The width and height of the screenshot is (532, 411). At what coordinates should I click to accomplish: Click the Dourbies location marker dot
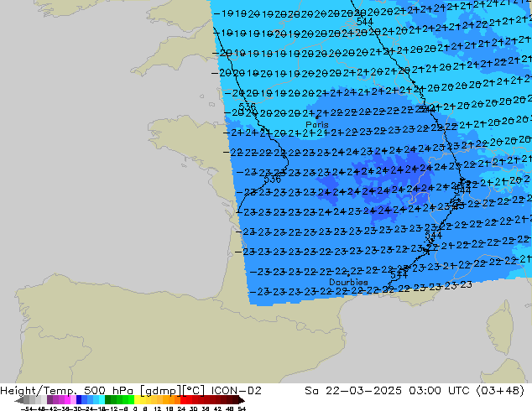[348, 275]
